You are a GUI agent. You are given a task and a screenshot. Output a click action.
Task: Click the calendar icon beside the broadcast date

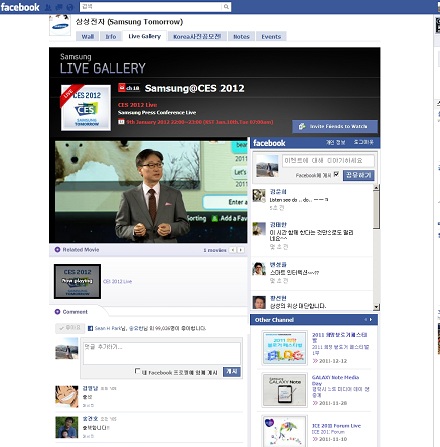pos(121,122)
